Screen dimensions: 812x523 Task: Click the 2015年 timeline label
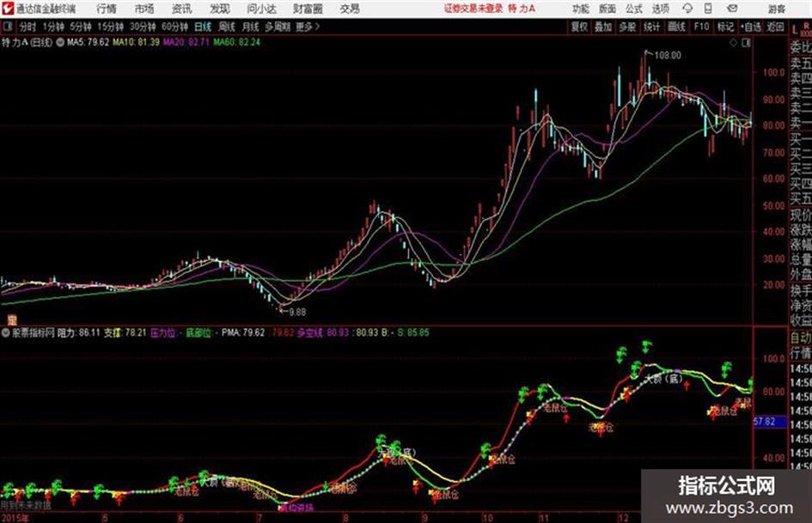tap(15, 519)
